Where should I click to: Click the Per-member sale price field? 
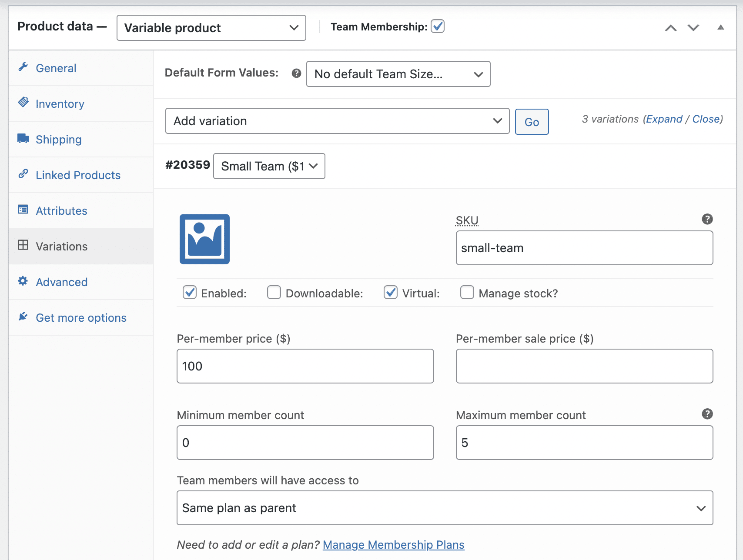(x=584, y=366)
